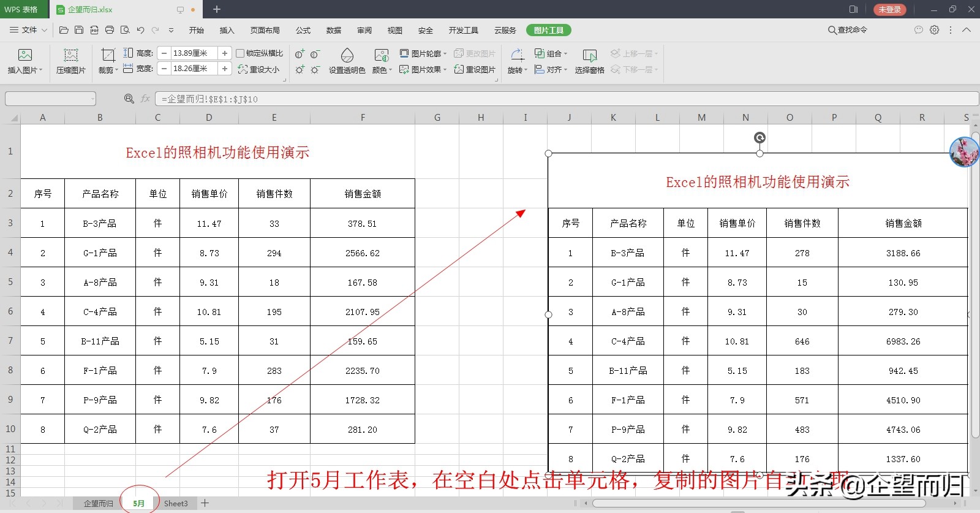The width and height of the screenshot is (980, 513).
Task: Open the settings gear icon
Action: point(935,29)
